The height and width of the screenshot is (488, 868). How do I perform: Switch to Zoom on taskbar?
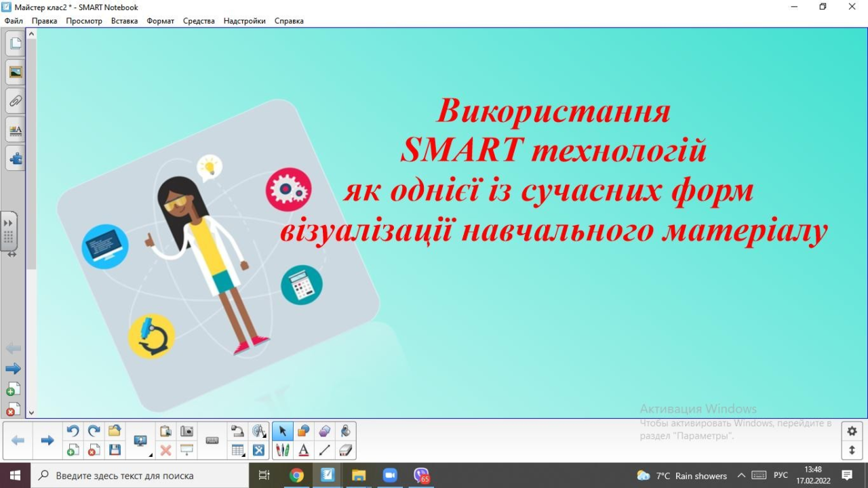pos(390,475)
